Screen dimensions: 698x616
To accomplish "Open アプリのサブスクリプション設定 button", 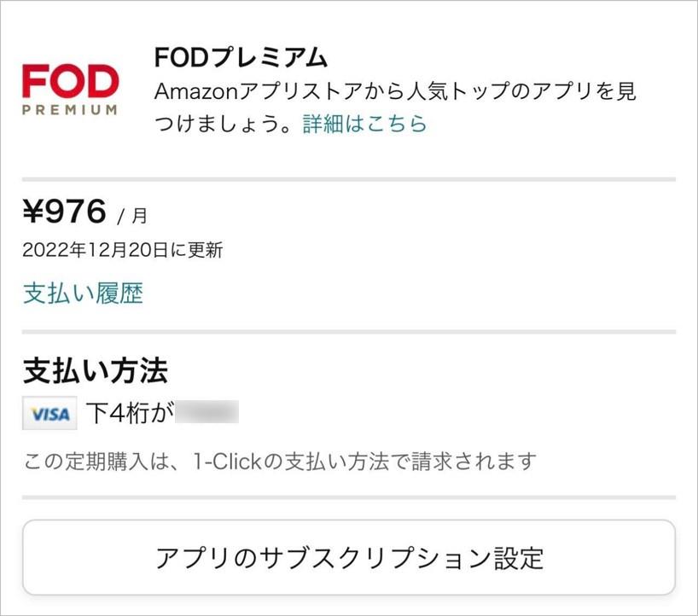I will [x=349, y=557].
